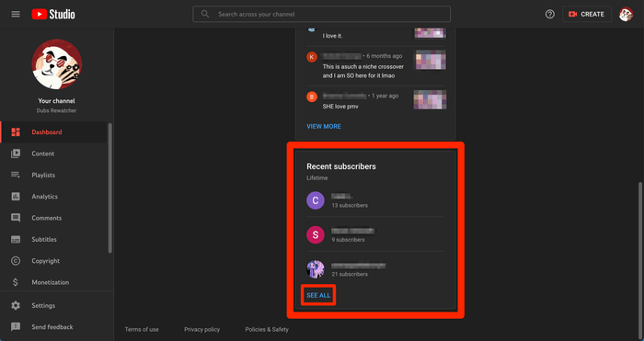Open Terms of use link
Image resolution: width=644 pixels, height=341 pixels.
(142, 329)
